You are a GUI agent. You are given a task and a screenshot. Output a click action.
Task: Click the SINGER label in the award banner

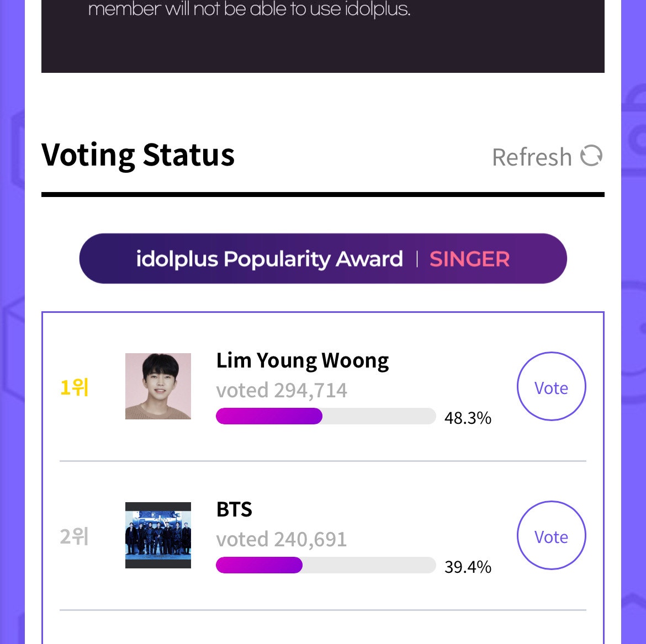(469, 258)
